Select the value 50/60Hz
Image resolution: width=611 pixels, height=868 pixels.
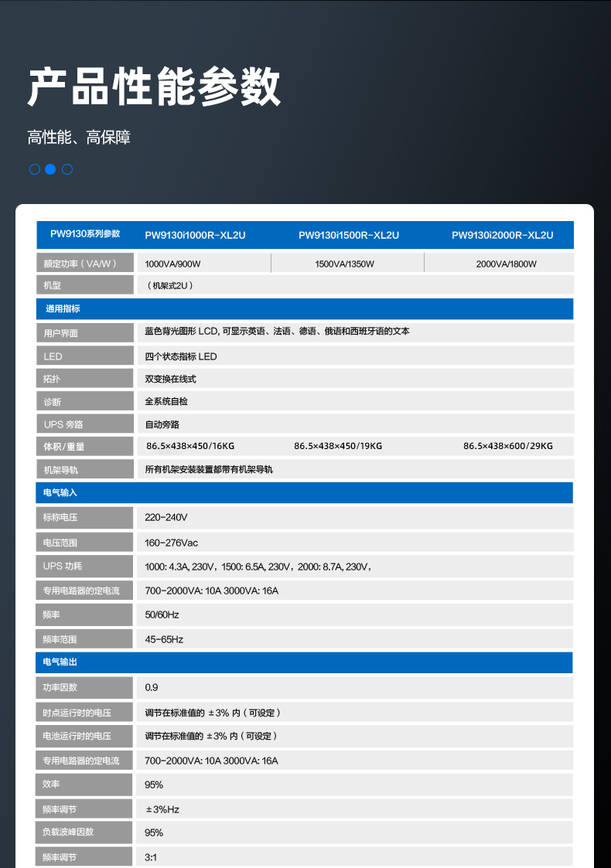coord(162,615)
